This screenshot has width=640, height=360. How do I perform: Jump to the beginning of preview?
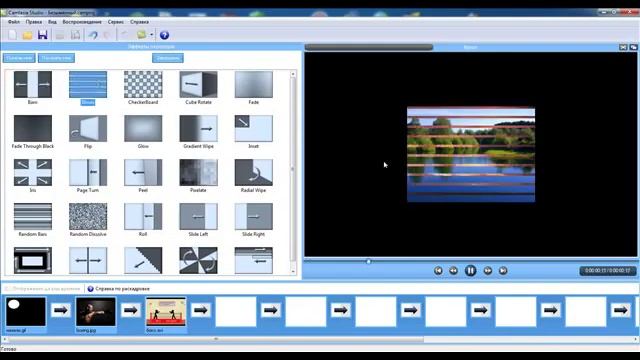[x=438, y=271]
